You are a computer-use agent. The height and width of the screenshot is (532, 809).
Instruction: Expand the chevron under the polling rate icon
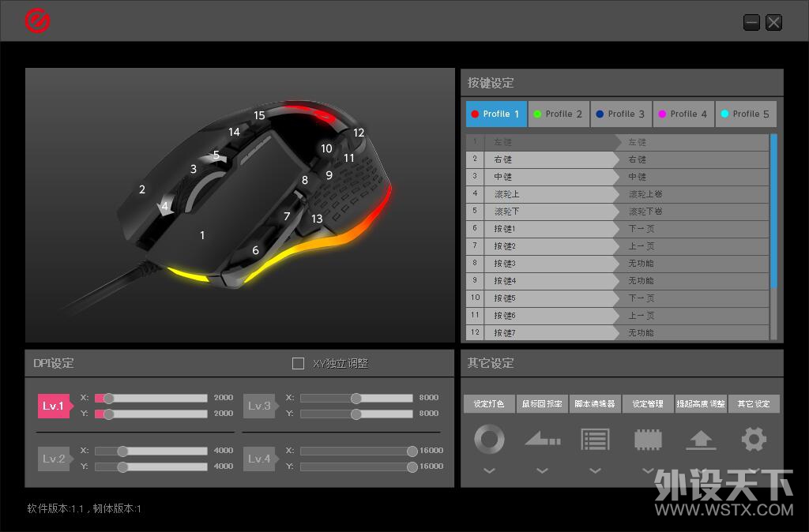(x=542, y=470)
